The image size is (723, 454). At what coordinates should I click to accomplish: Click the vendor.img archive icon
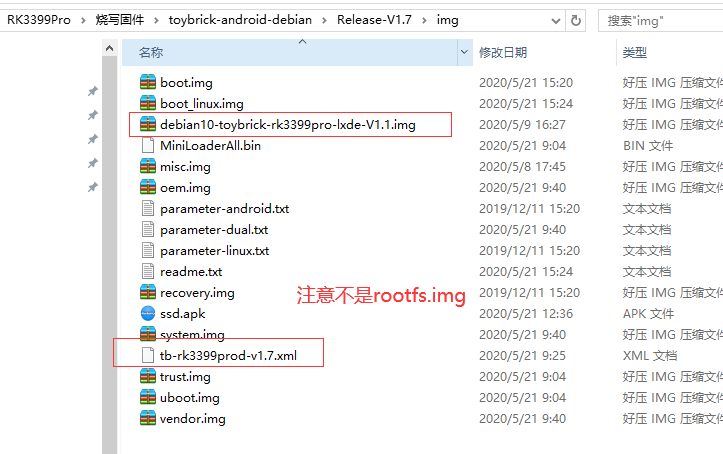(x=148, y=419)
